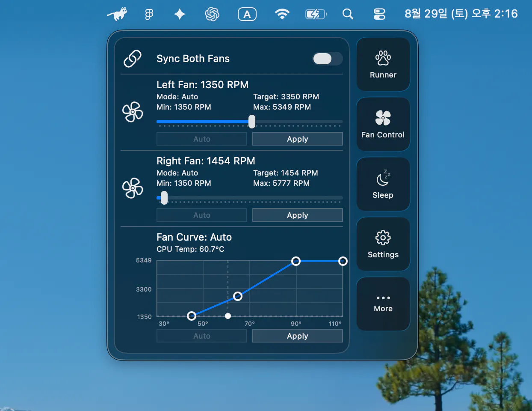Click the 'Fan Curve: Auto' heading
532x411 pixels.
click(194, 237)
